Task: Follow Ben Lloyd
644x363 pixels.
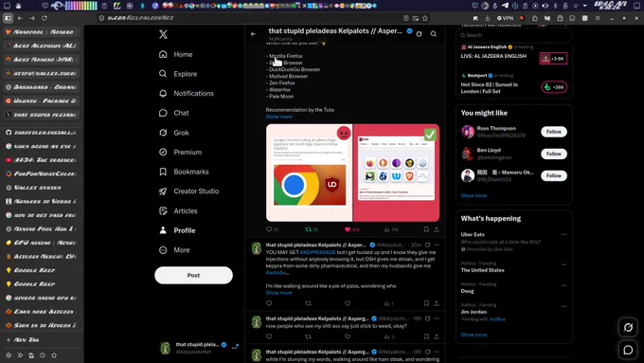Action: click(x=554, y=154)
